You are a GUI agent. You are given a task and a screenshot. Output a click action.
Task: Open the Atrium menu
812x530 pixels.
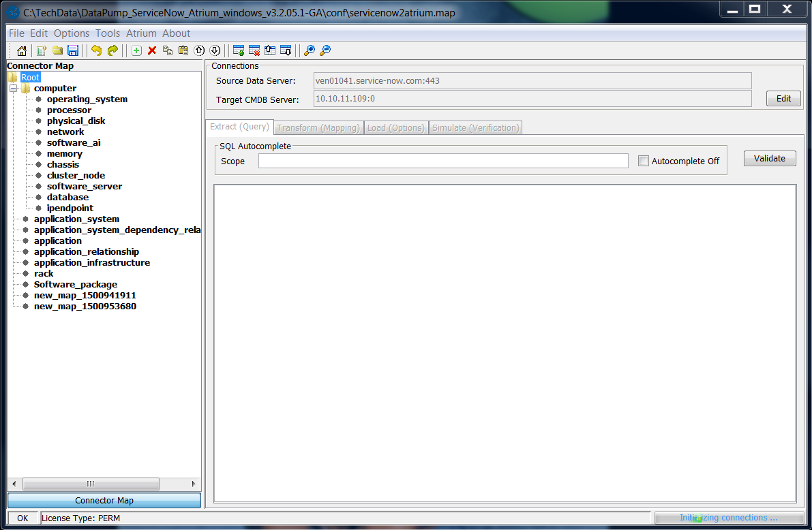(x=141, y=33)
